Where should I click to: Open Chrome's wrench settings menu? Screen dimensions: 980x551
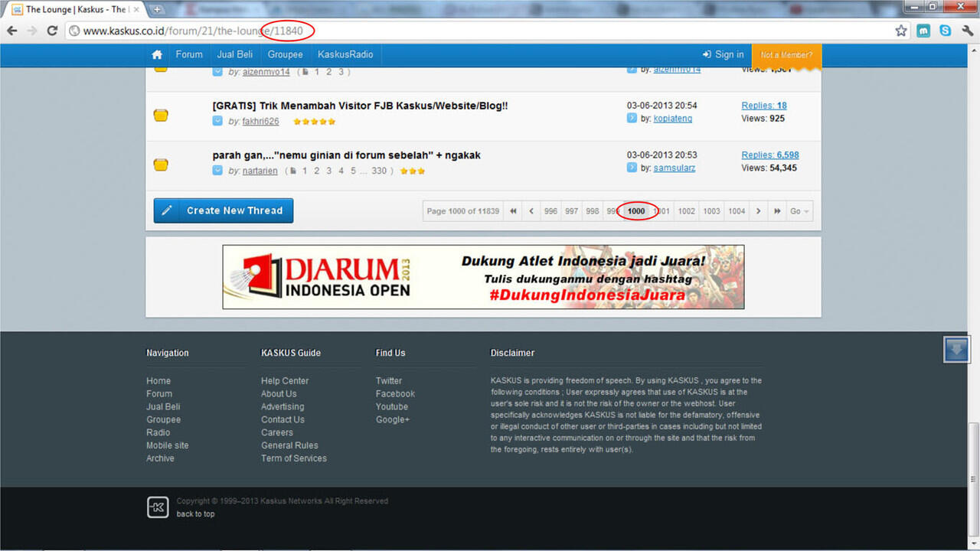[x=967, y=31]
